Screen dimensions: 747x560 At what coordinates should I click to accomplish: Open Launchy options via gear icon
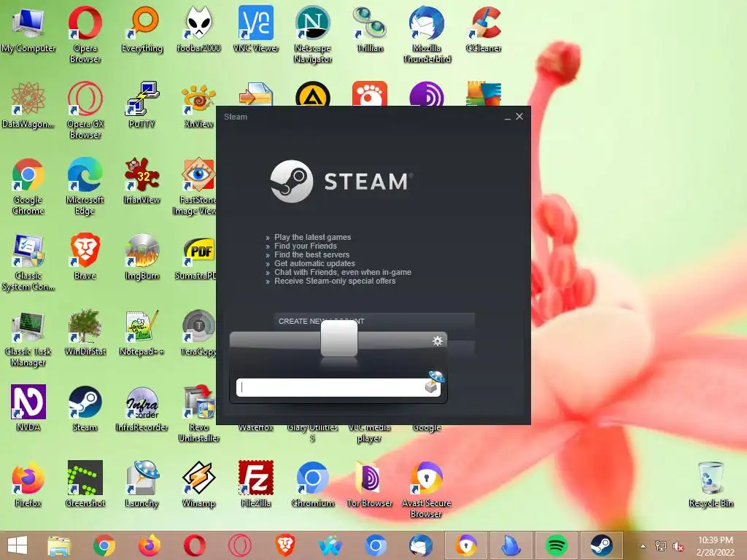(x=438, y=341)
